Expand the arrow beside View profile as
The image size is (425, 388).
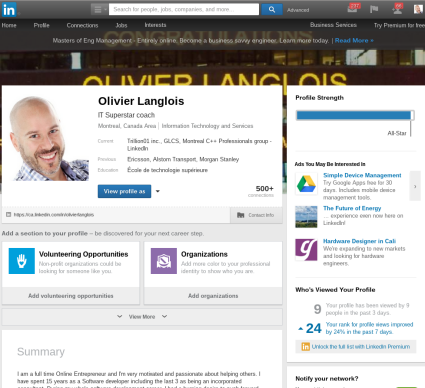158,191
